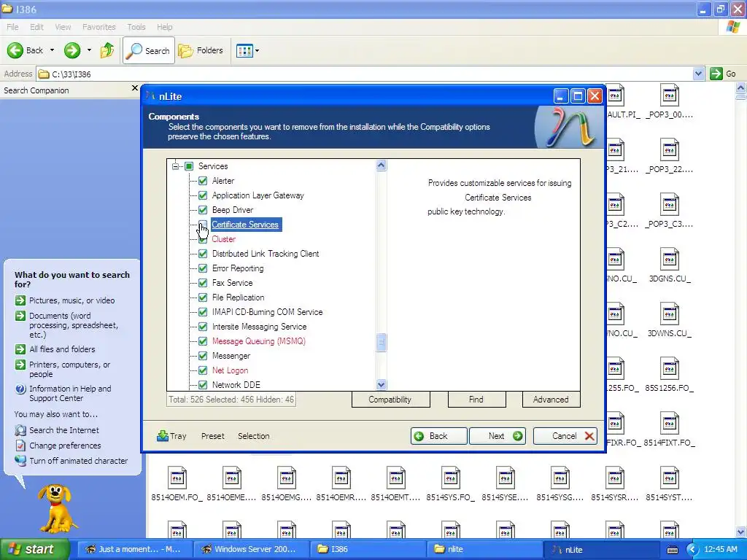Open the Address bar dropdown

point(698,74)
